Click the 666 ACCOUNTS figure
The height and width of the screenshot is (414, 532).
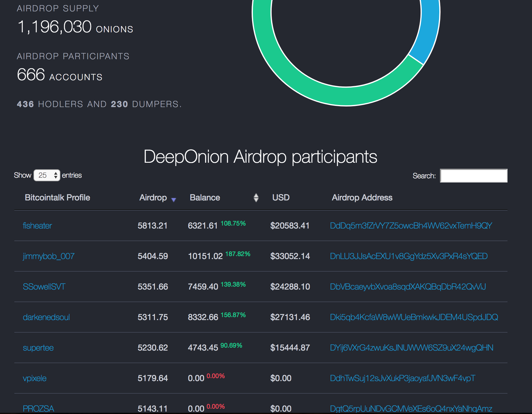click(x=60, y=75)
